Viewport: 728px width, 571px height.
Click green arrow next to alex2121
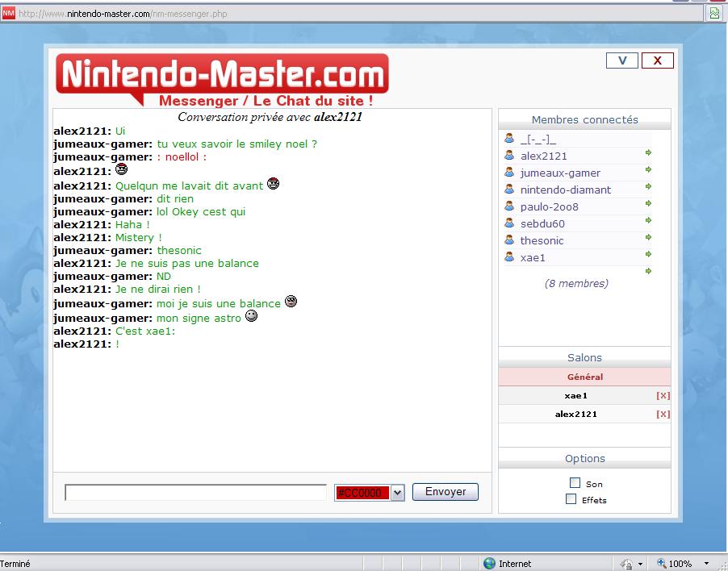(x=649, y=152)
